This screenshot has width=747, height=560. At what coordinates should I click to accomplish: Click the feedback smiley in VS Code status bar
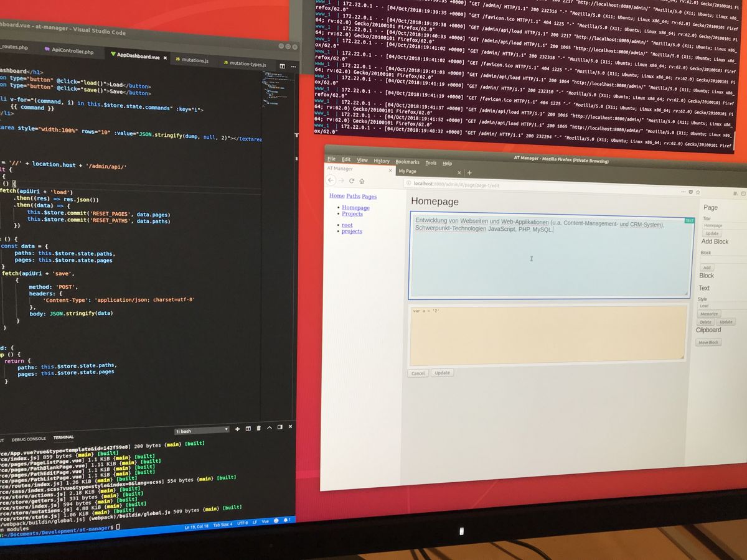click(276, 520)
